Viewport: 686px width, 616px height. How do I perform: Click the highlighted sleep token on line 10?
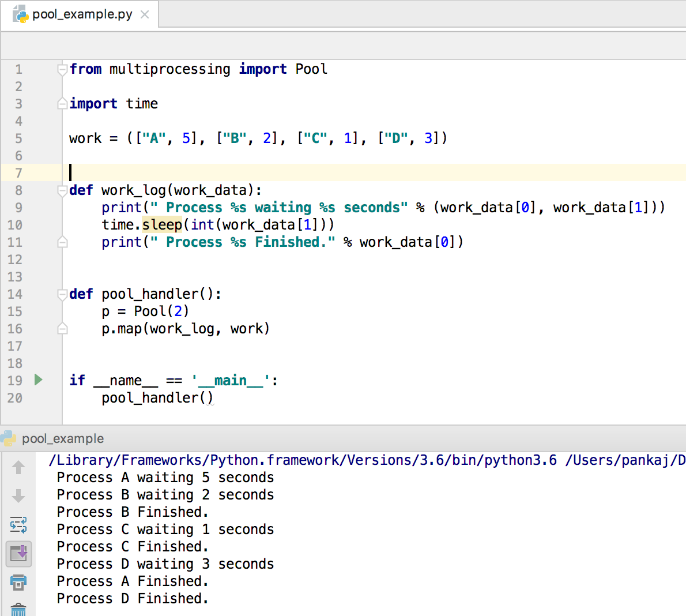pyautogui.click(x=162, y=224)
